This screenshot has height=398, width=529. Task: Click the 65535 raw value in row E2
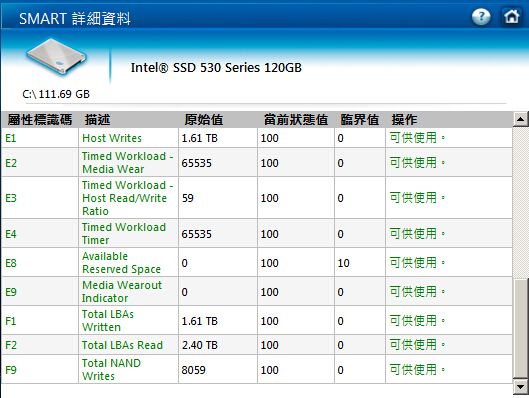point(197,163)
